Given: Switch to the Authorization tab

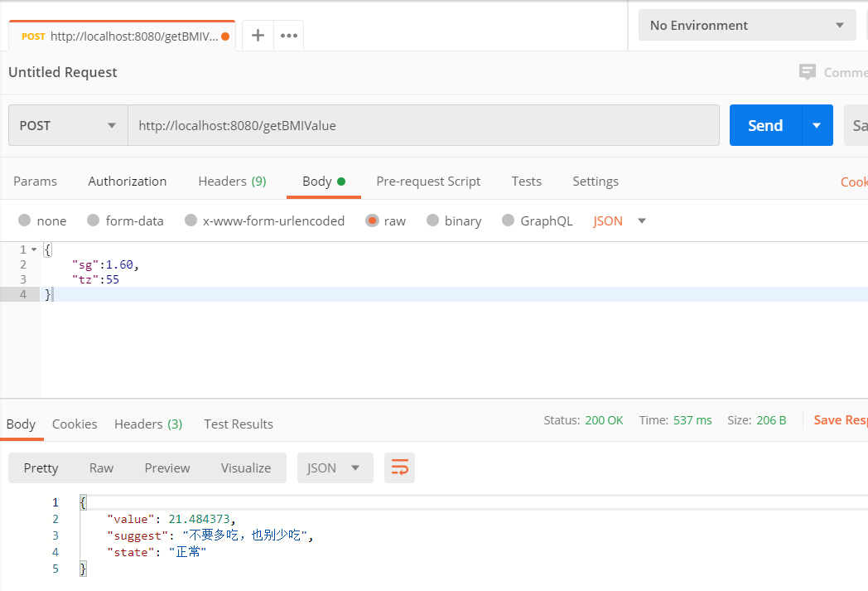Looking at the screenshot, I should [128, 182].
